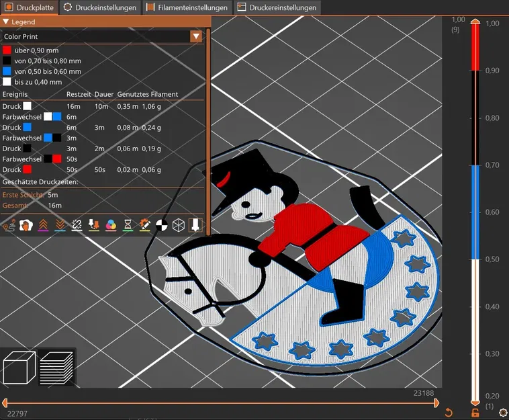Click blue swatch in Druck 6m row
Screen dimensions: 509x420
[28, 127]
